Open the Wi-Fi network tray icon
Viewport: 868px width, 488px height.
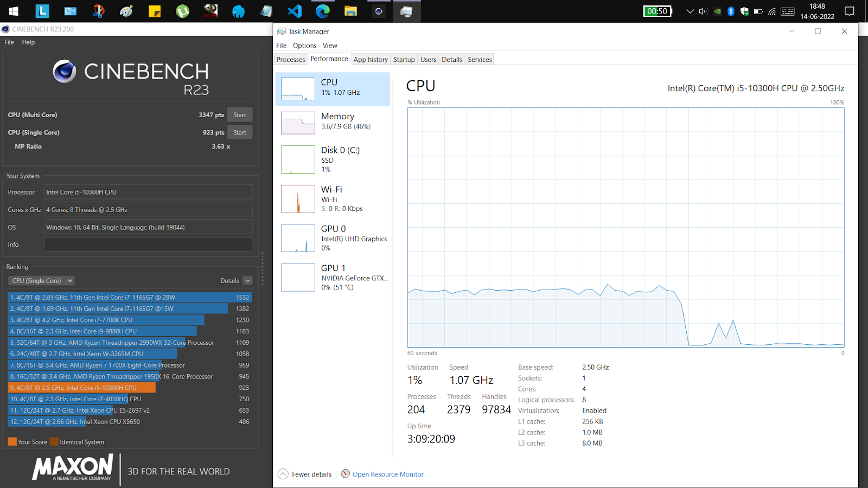772,11
